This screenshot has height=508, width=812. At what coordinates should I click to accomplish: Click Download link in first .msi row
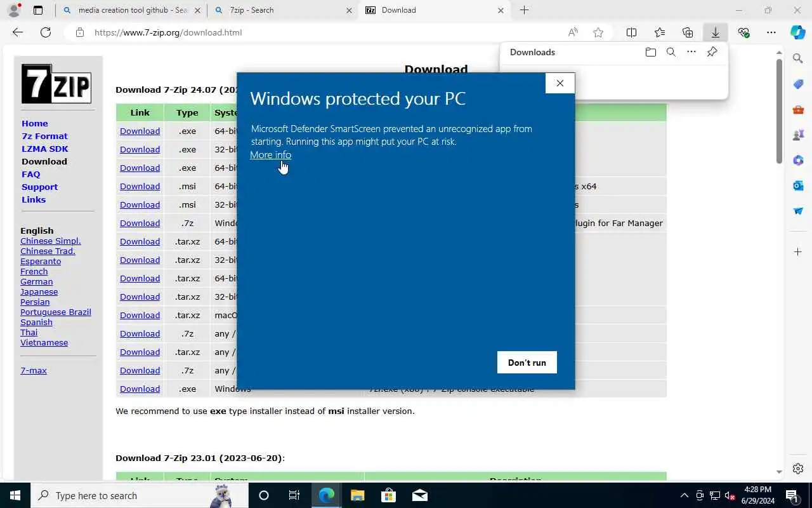pyautogui.click(x=140, y=186)
